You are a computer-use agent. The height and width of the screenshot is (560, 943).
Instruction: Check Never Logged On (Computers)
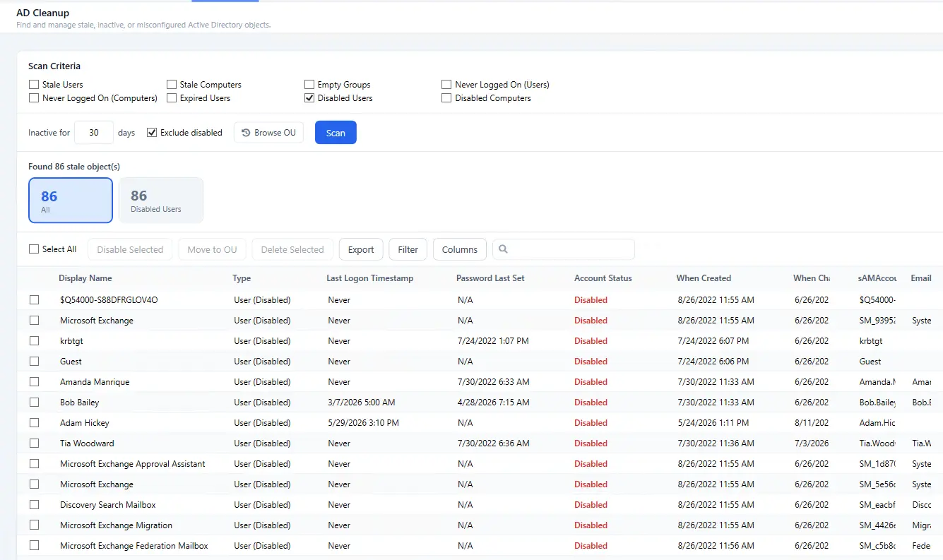(34, 98)
